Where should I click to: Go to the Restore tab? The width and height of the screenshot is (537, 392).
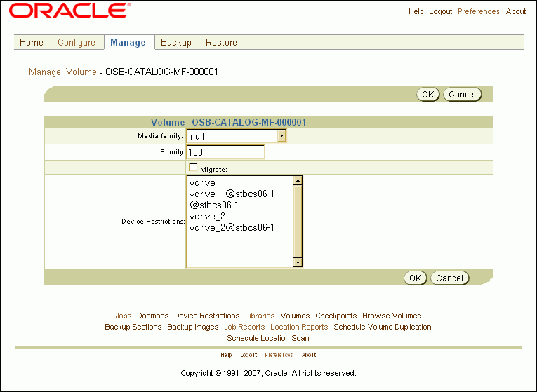[x=221, y=42]
